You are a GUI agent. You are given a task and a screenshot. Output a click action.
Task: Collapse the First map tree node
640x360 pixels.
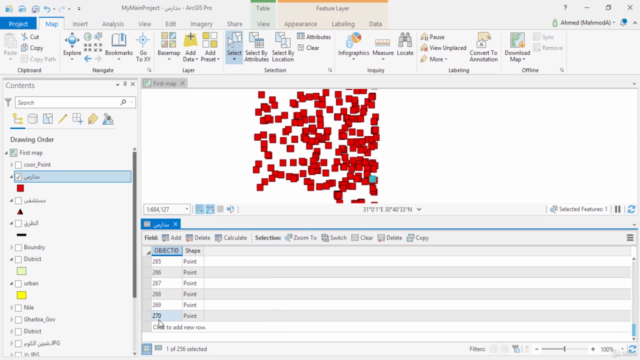pyautogui.click(x=7, y=153)
